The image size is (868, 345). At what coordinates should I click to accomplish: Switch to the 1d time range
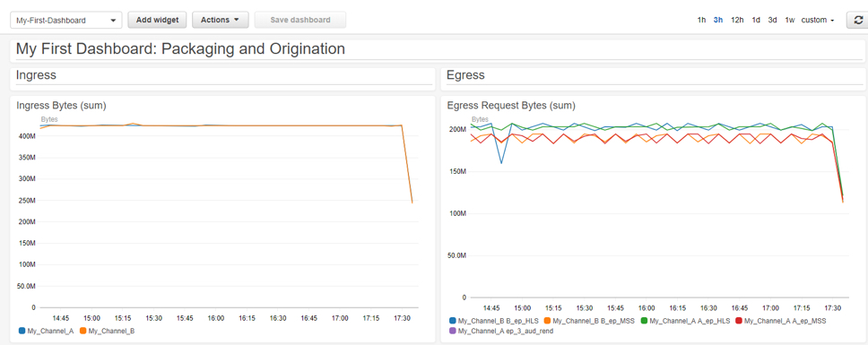(x=756, y=20)
